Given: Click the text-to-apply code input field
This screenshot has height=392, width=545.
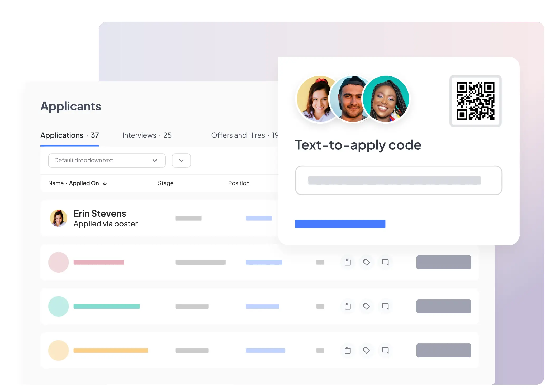Looking at the screenshot, I should point(398,180).
